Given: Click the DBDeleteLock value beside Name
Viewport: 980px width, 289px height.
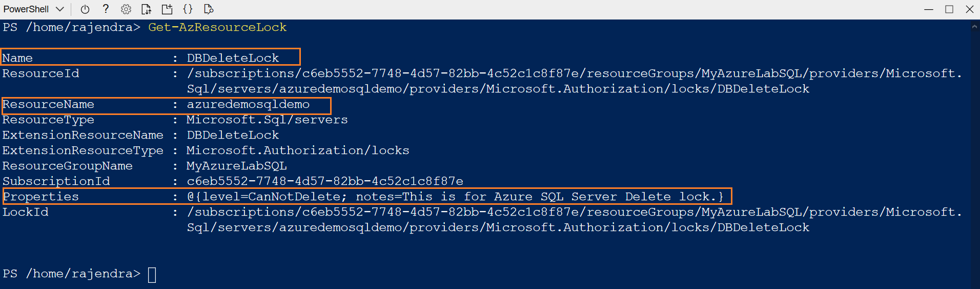Looking at the screenshot, I should [x=233, y=58].
